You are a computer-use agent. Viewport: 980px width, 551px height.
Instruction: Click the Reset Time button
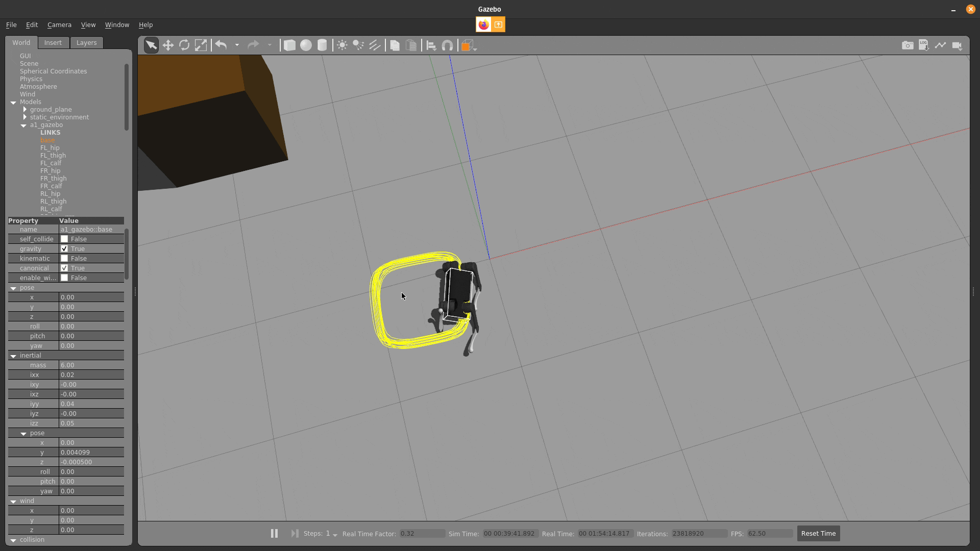click(818, 533)
